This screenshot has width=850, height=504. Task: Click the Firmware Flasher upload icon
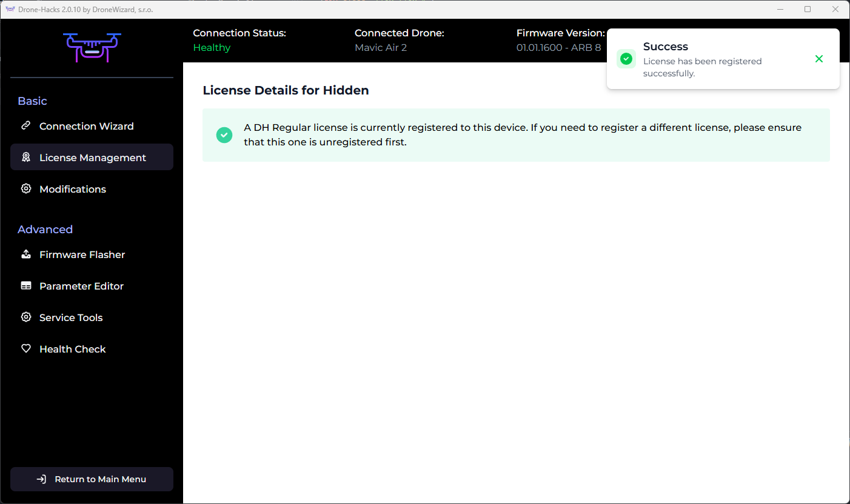tap(26, 254)
